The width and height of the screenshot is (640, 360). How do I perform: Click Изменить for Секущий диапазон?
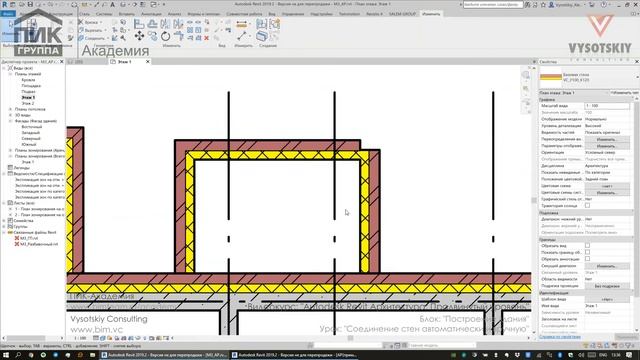click(607, 266)
